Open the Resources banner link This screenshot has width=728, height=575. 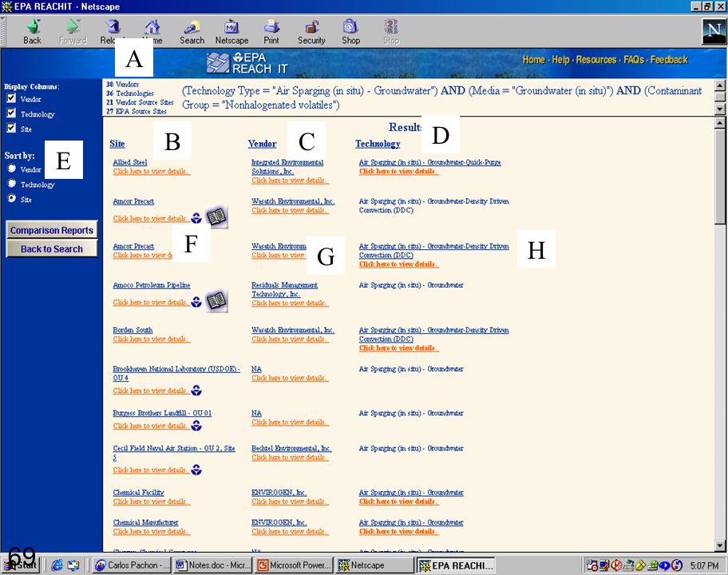pyautogui.click(x=596, y=59)
